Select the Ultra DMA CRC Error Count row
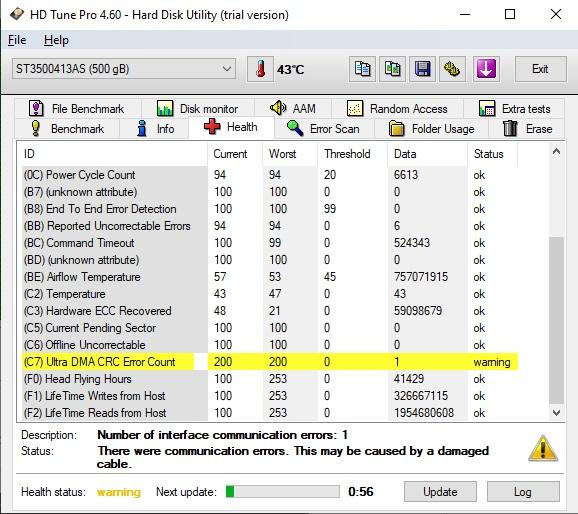This screenshot has width=578, height=514. click(x=270, y=362)
